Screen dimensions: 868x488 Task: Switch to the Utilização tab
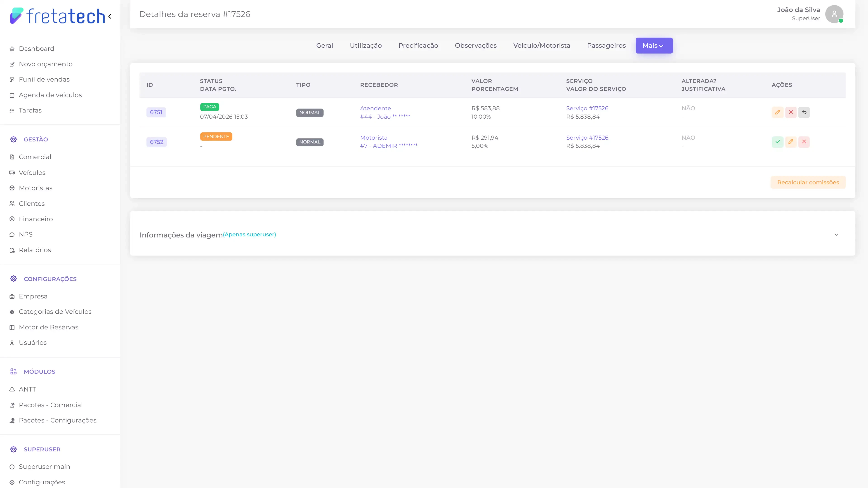coord(366,45)
